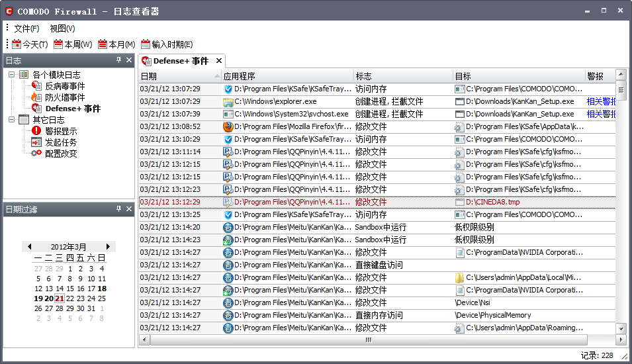
Task: Click the Today (今天) calendar toolbar icon
Action: (x=17, y=44)
